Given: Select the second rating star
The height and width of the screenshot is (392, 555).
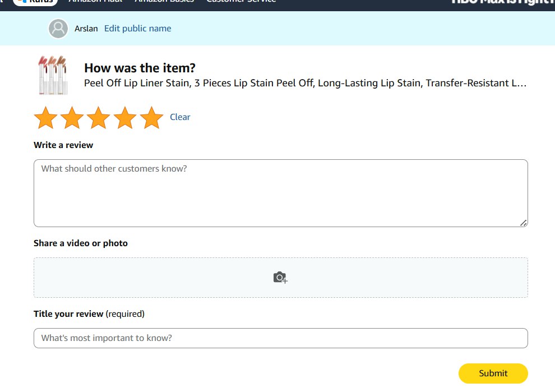Looking at the screenshot, I should click(72, 118).
